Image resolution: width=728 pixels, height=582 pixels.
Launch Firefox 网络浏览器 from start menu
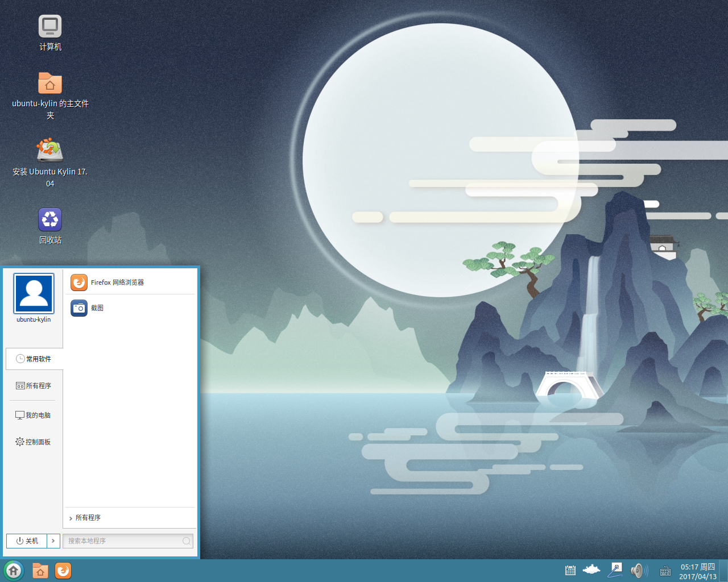[x=130, y=282]
